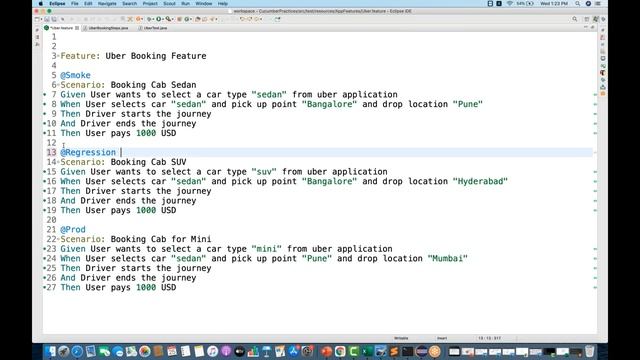Open Finder from the Dock

pyautogui.click(x=50, y=351)
